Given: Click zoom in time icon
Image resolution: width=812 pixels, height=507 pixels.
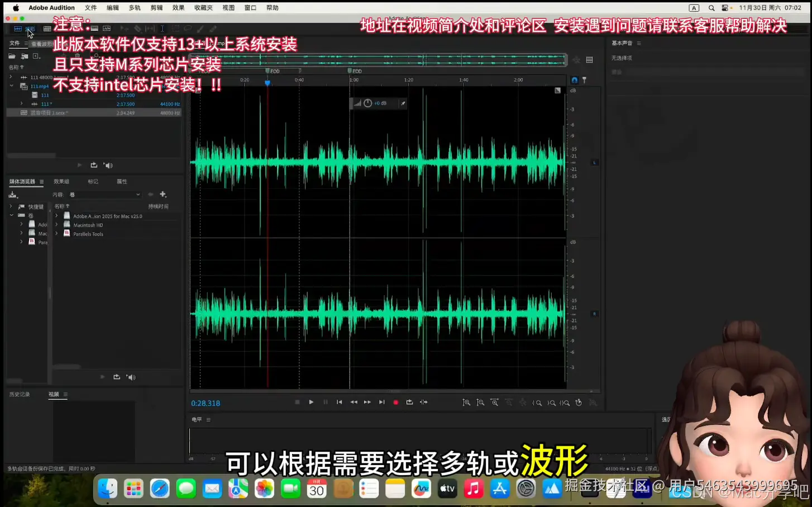Looking at the screenshot, I should [x=494, y=402].
